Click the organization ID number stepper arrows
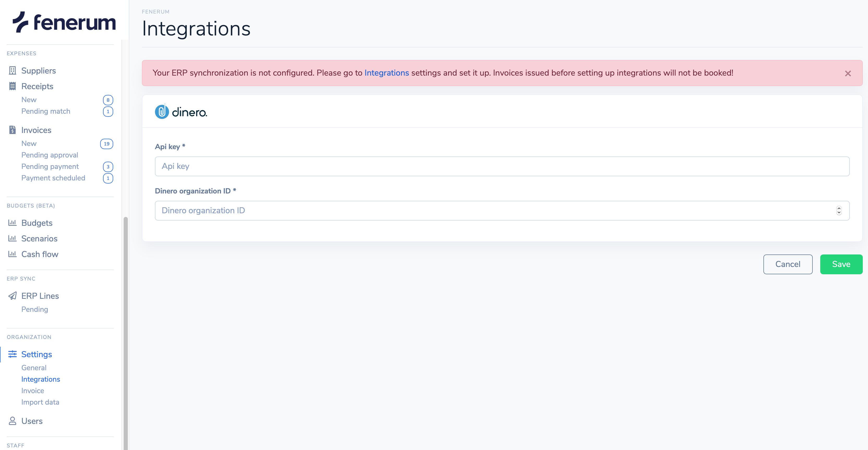This screenshot has height=450, width=868. pos(839,210)
